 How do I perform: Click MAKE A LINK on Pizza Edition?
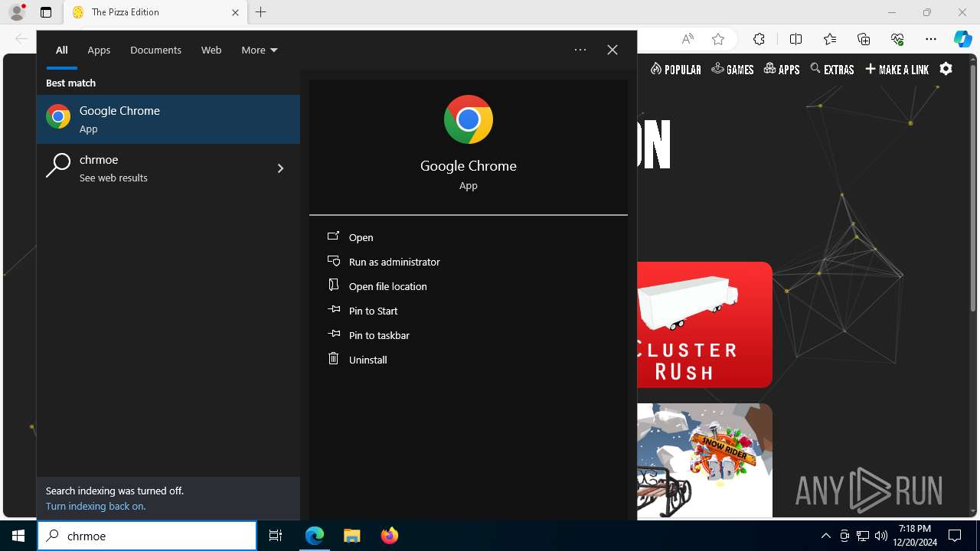click(897, 69)
